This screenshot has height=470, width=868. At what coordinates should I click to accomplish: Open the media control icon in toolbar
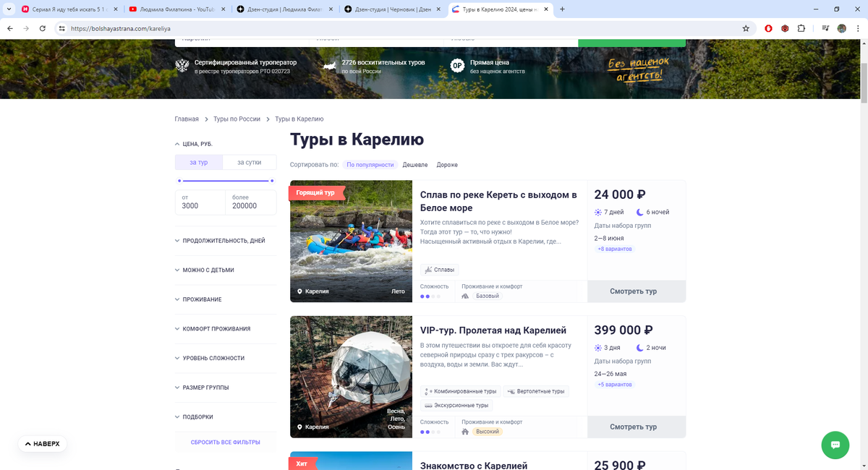[825, 28]
